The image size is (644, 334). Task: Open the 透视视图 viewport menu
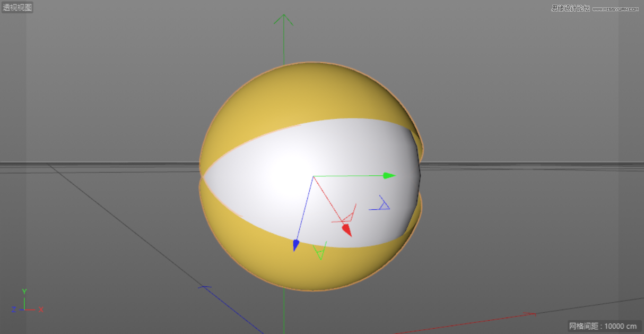[x=18, y=7]
